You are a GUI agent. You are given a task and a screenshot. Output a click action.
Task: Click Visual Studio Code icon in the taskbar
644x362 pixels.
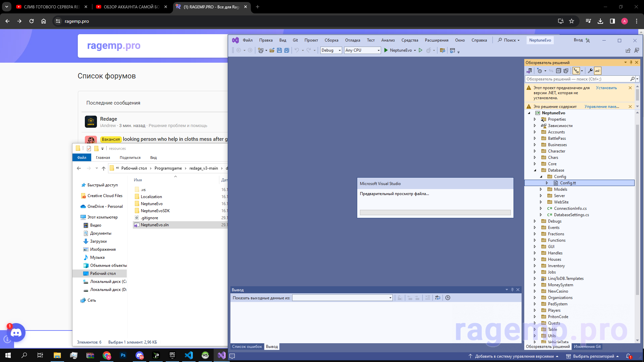[x=189, y=355]
